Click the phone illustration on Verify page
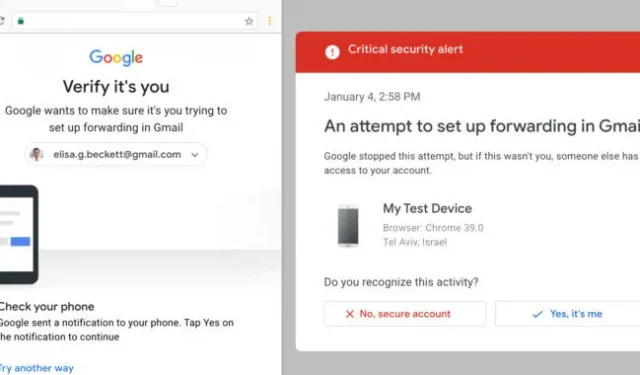The image size is (640, 375). click(x=18, y=234)
